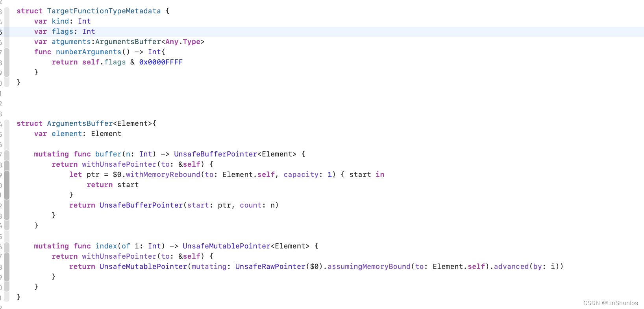Click the '0x0000FFFF' hex literal

tap(161, 62)
